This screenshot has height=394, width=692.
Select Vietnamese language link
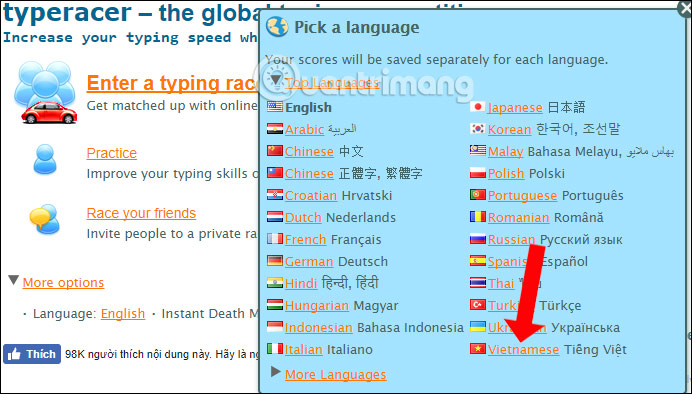523,349
